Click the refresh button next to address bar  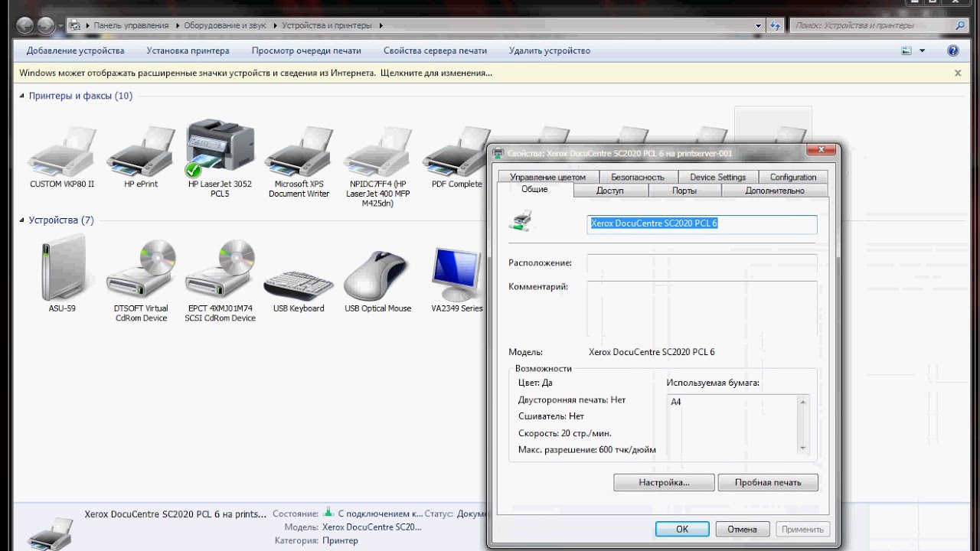pos(775,25)
